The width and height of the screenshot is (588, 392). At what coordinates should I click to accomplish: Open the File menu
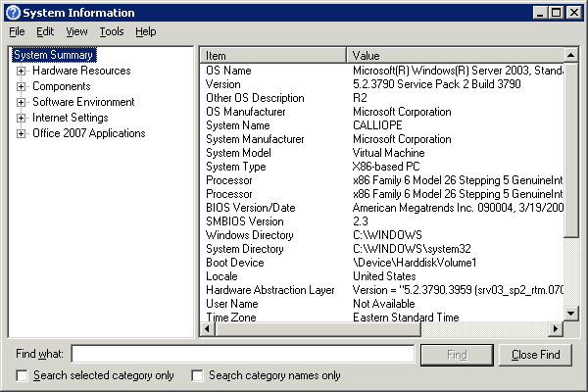pos(17,31)
